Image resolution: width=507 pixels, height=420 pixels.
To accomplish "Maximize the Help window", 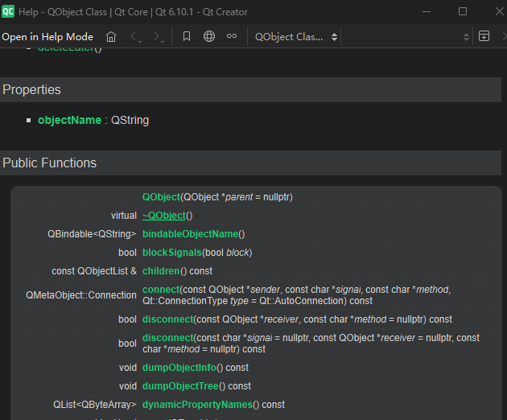I will [463, 11].
